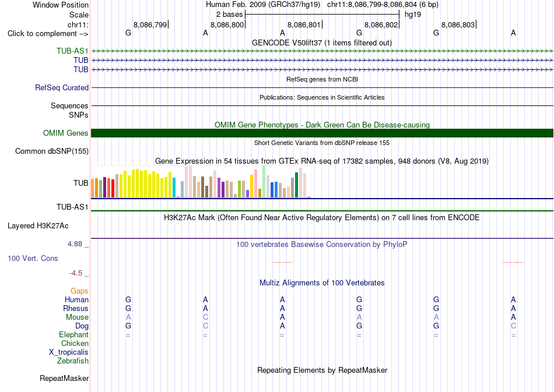The height and width of the screenshot is (392, 554).
Task: Click the red bar in GTEx expression chart
Action: tap(113, 188)
